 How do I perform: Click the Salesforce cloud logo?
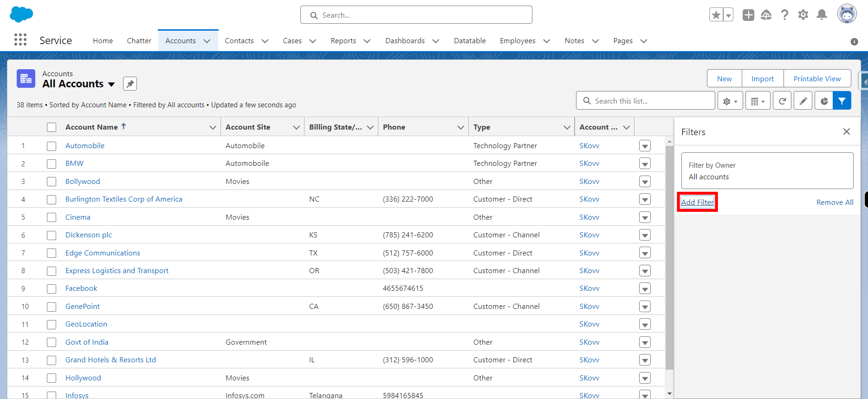pyautogui.click(x=21, y=14)
